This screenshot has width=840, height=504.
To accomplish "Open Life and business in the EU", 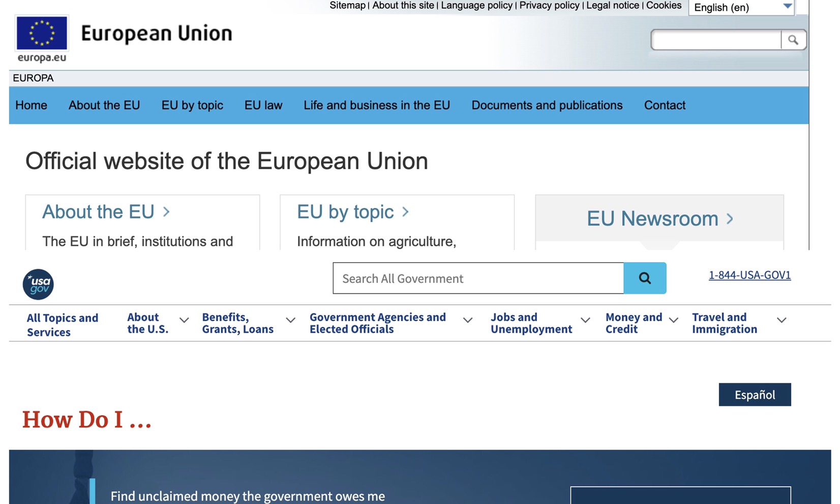I will coord(377,105).
